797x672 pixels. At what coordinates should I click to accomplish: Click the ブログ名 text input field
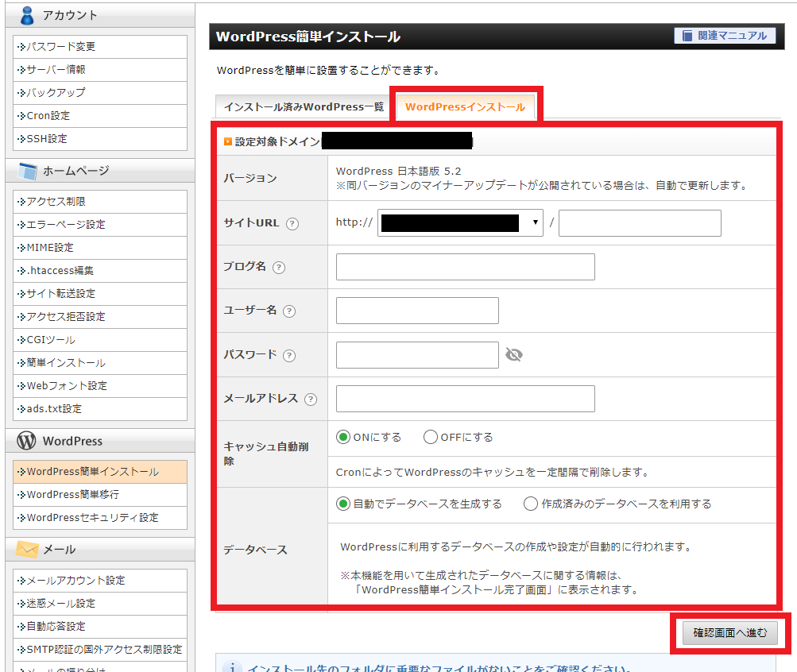click(x=465, y=267)
